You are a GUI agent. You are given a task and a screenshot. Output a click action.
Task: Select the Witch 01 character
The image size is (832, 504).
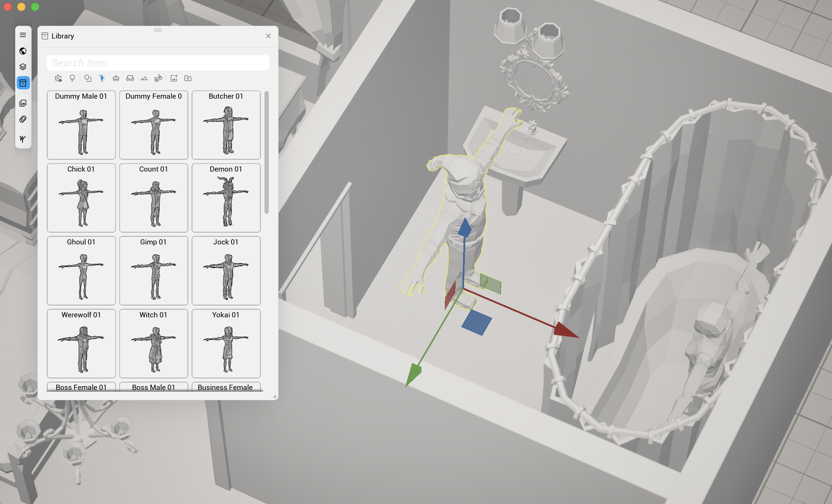[154, 344]
